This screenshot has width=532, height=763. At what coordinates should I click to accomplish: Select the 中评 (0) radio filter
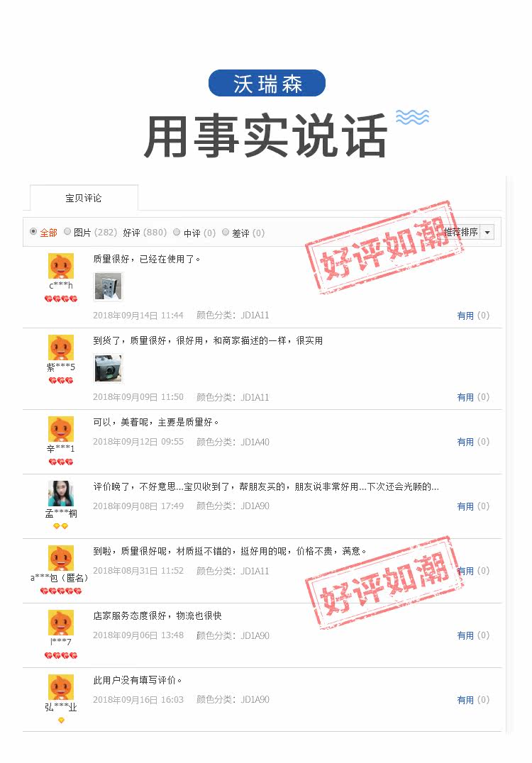[177, 232]
